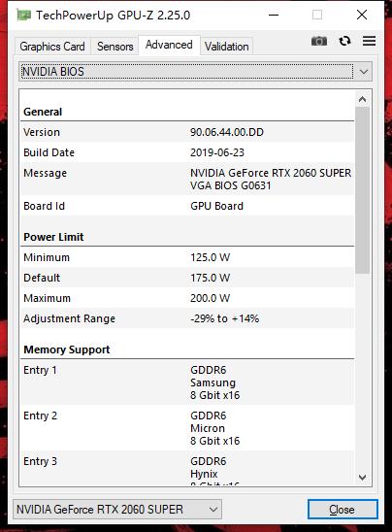Click the Board Id row label

click(44, 206)
